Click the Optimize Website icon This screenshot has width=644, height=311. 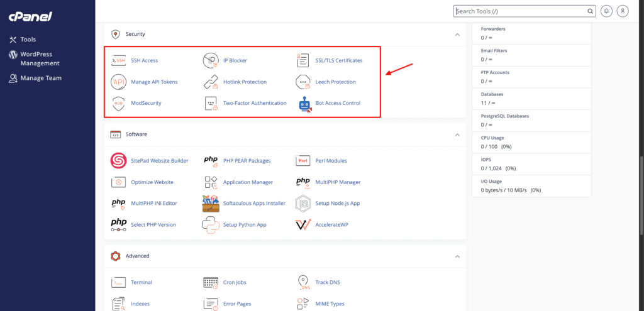[x=118, y=182]
